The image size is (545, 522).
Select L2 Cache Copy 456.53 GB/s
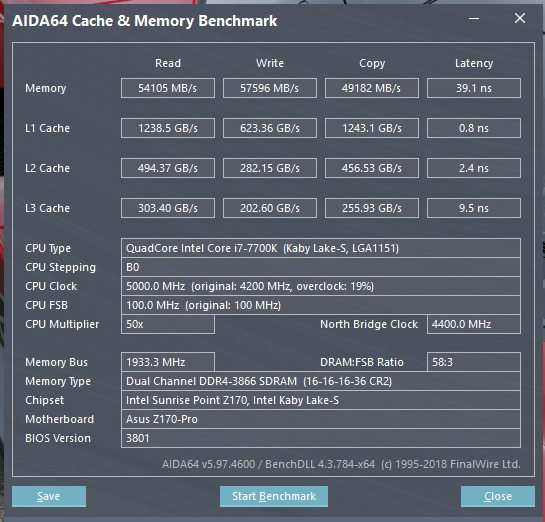pyautogui.click(x=372, y=168)
